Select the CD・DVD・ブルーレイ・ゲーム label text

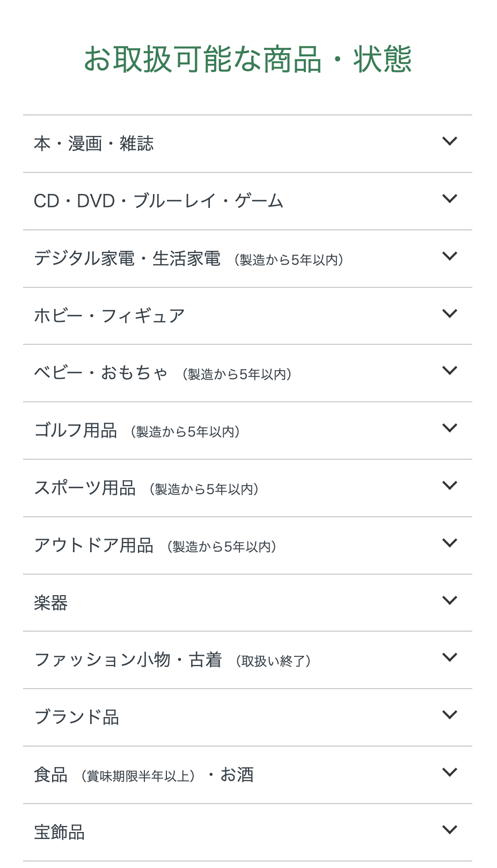158,201
